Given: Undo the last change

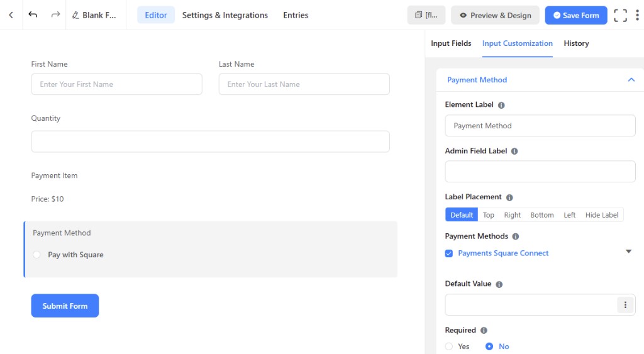Looking at the screenshot, I should 33,15.
